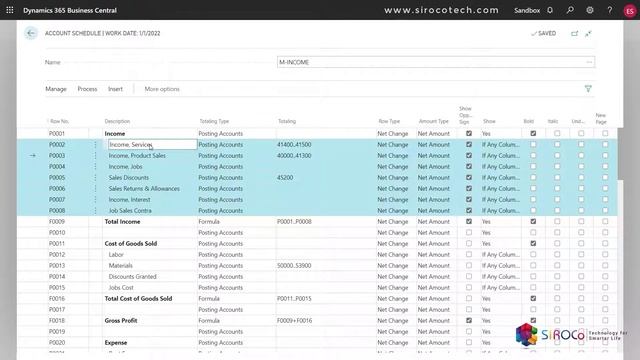Select the totaling value 41400..41500
This screenshot has height=360, width=640.
pyautogui.click(x=294, y=144)
